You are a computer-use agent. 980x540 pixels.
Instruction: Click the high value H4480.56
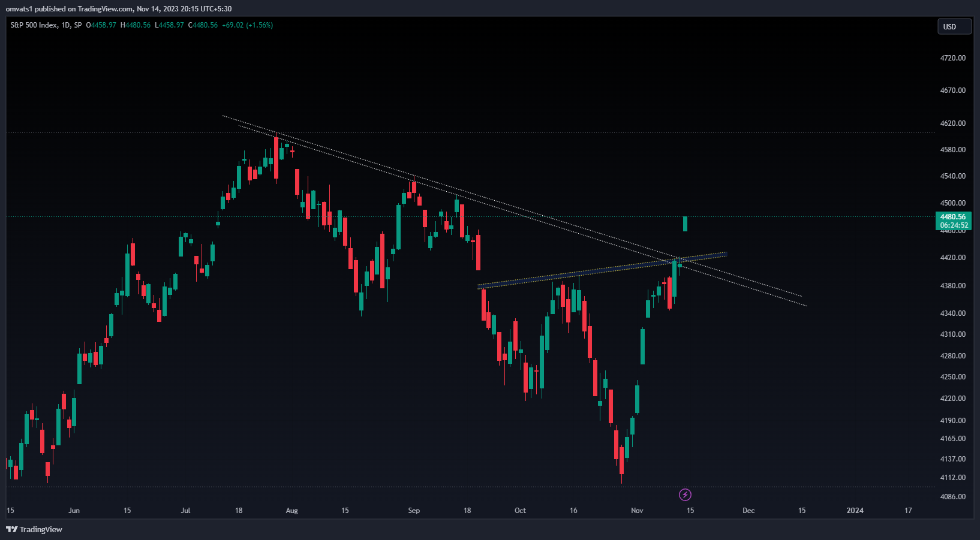[136, 25]
